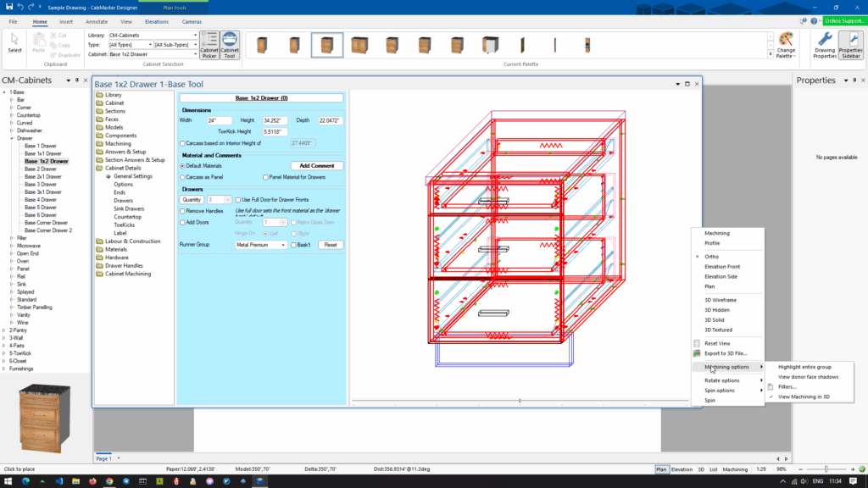868x488 pixels.
Task: Select the Carcass as Panel radio button
Action: tap(182, 177)
